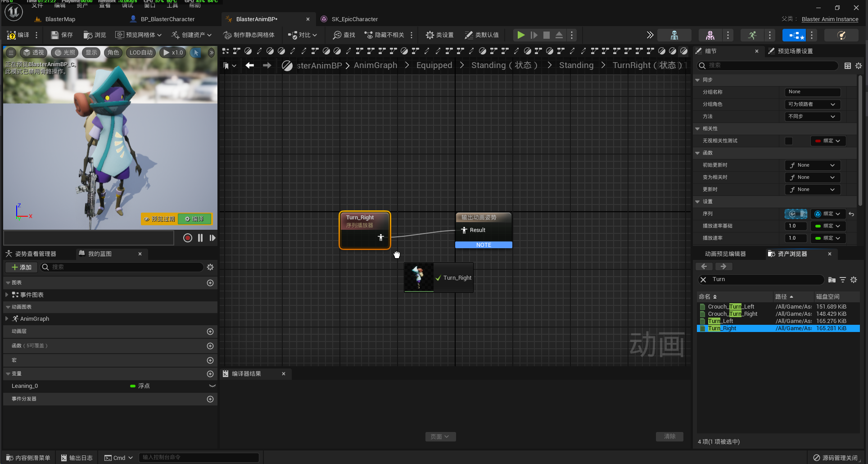
Task: Open the Content Drawer
Action: pos(28,458)
